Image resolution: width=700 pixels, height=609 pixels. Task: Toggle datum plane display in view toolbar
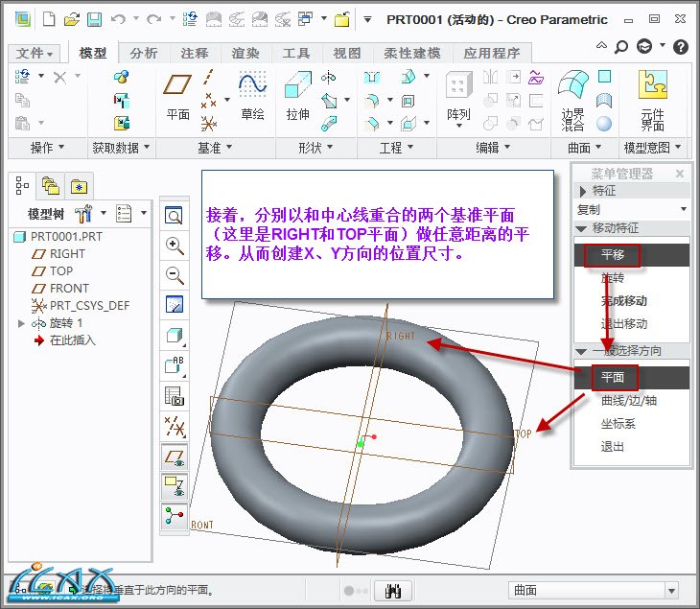click(175, 457)
